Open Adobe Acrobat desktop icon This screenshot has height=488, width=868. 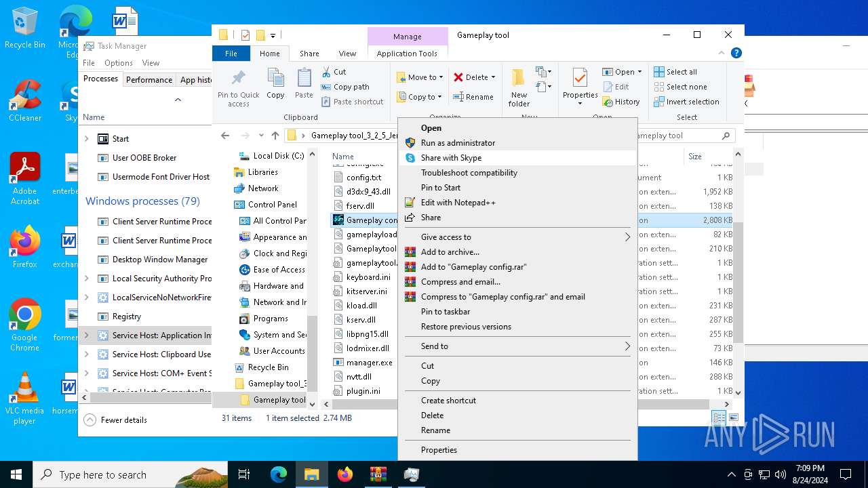pyautogui.click(x=25, y=179)
